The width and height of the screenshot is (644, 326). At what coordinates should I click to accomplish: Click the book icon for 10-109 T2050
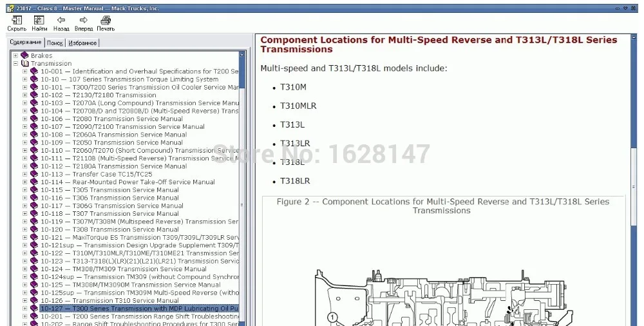coord(34,142)
